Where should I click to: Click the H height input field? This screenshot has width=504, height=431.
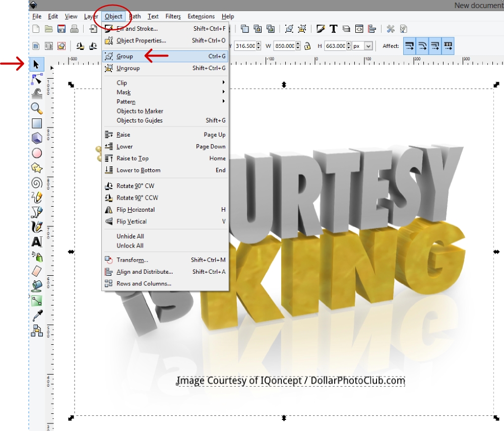pos(336,46)
